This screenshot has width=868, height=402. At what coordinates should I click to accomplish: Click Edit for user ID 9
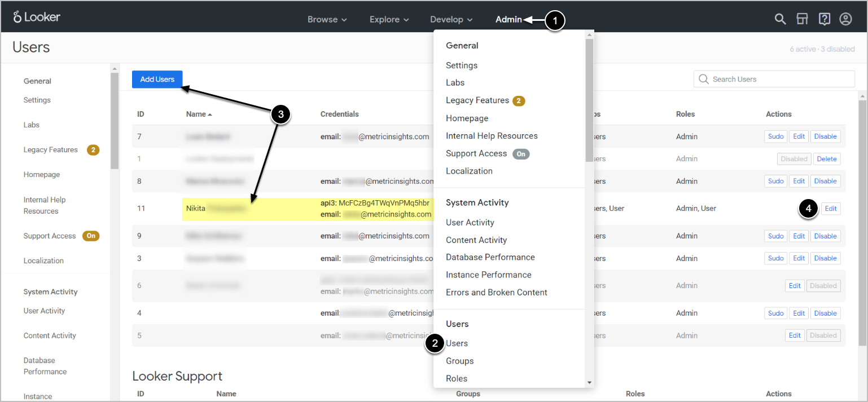point(799,236)
